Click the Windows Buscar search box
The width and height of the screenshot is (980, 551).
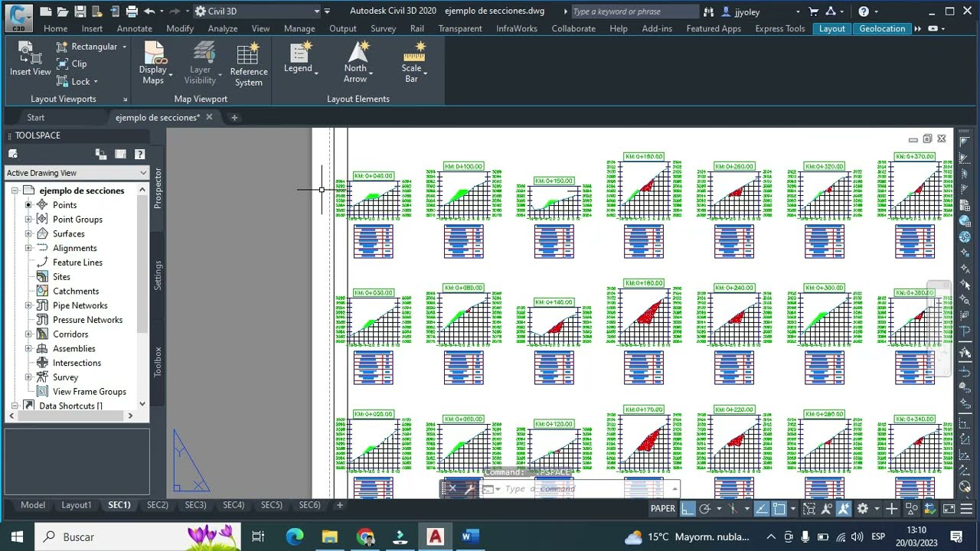pyautogui.click(x=138, y=536)
